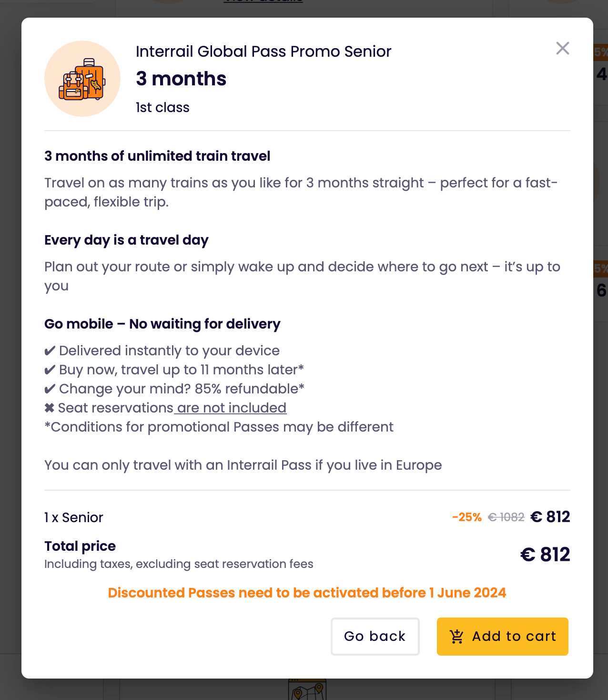Click the '1 x Senior' line item
Screen dimensions: 608x700
(74, 518)
